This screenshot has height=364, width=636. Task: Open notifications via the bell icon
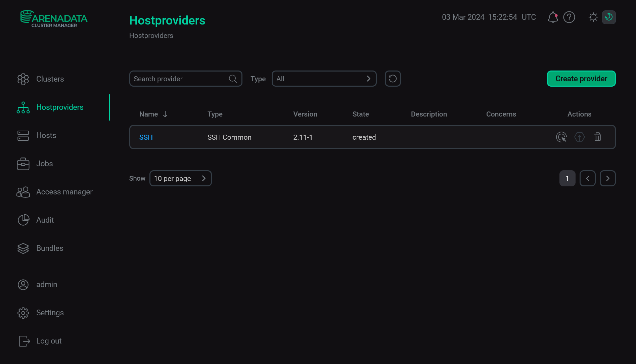(x=553, y=17)
